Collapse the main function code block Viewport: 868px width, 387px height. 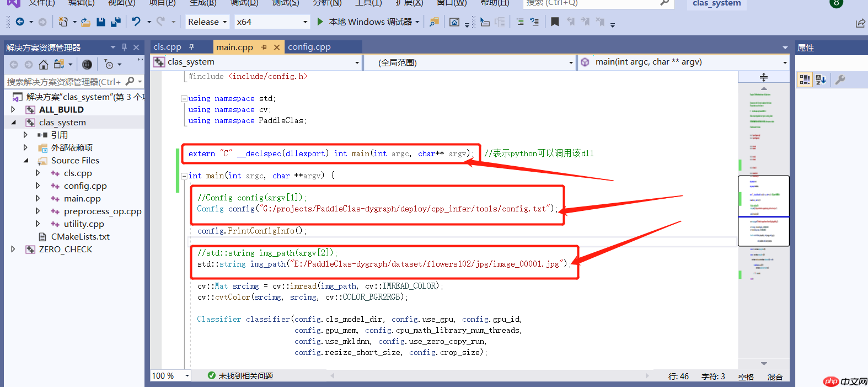184,176
